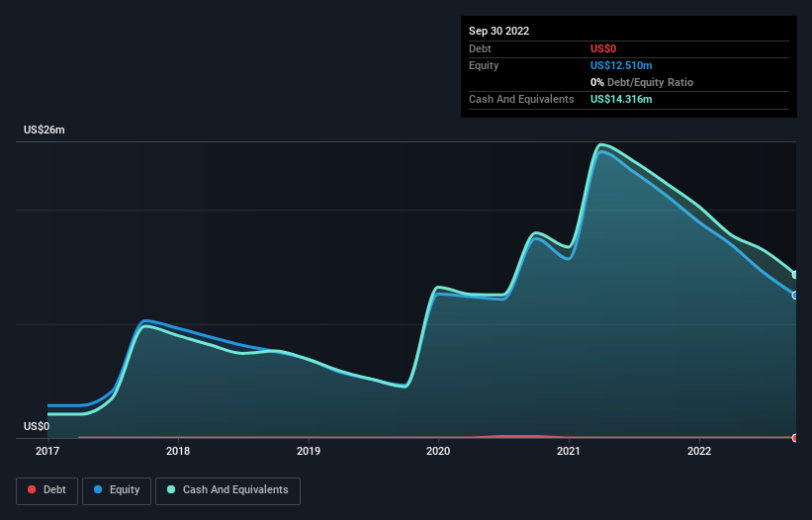Toggle the Equity series legend button

click(x=117, y=490)
